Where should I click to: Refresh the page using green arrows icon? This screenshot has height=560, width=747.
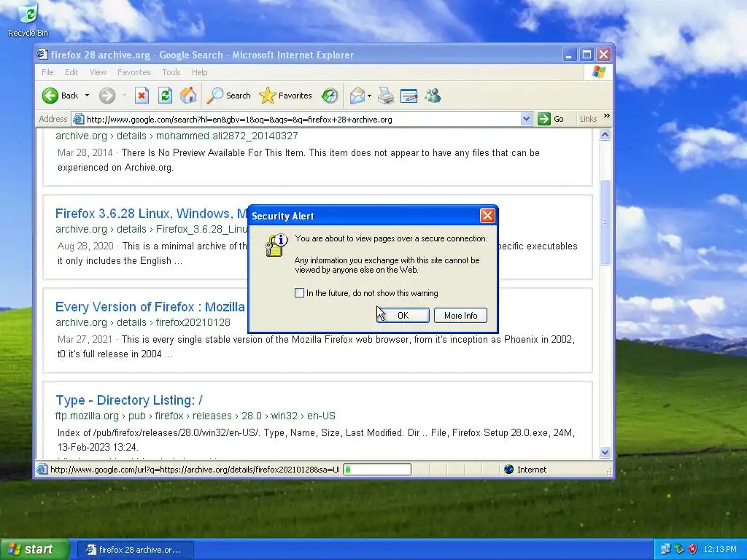[x=165, y=96]
